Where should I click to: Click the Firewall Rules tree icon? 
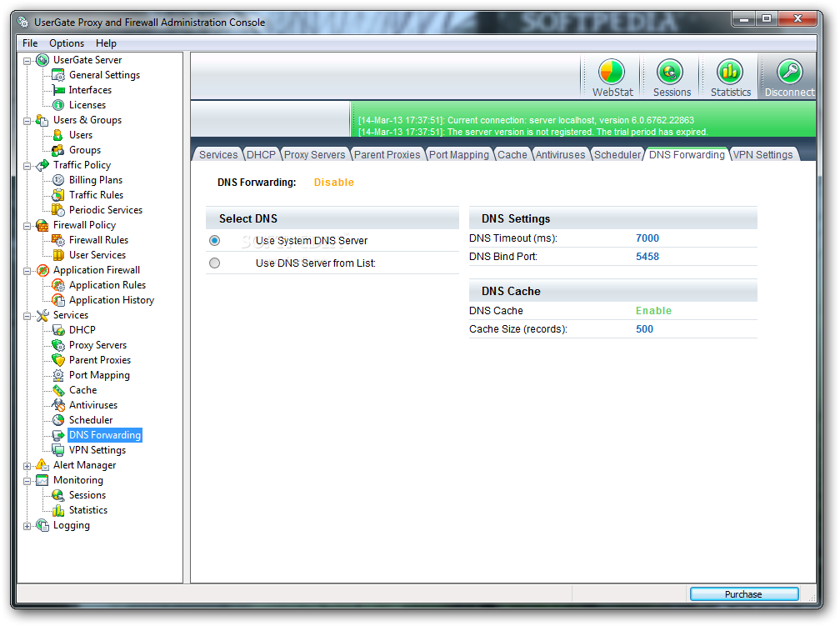58,240
